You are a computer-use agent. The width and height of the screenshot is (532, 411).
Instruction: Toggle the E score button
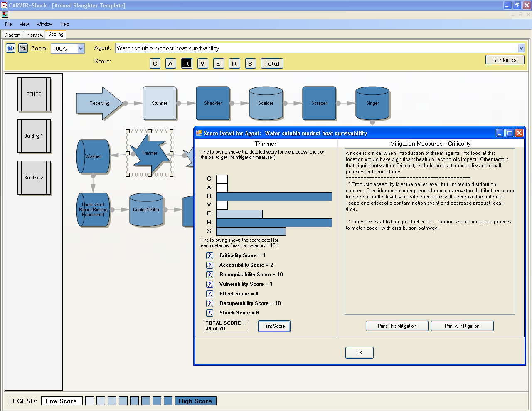218,64
